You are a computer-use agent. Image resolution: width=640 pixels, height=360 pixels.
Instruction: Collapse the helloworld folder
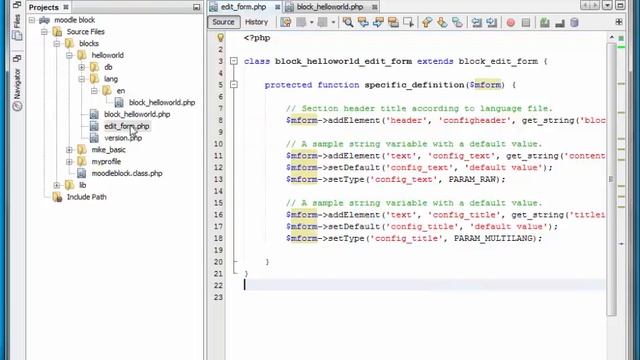[69, 56]
